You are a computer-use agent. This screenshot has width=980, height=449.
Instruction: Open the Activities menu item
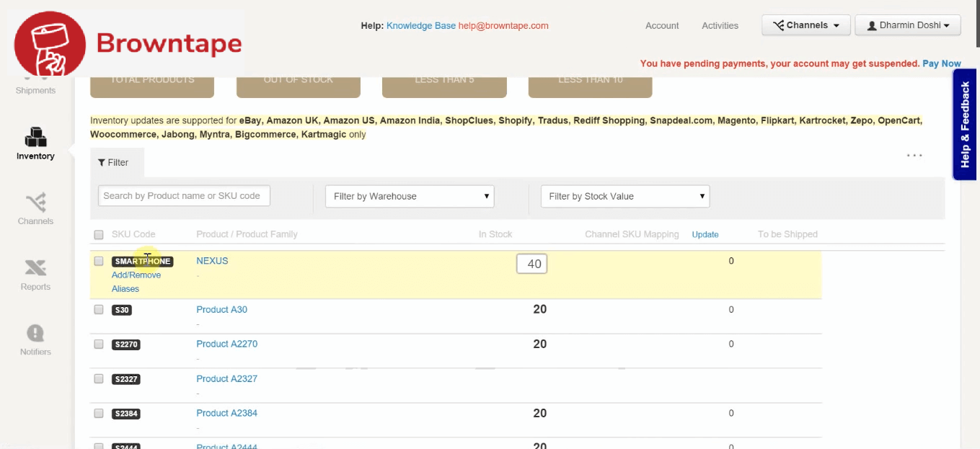tap(720, 25)
